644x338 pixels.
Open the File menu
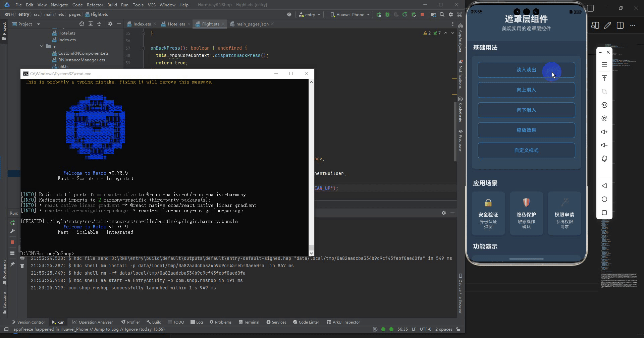click(x=18, y=5)
